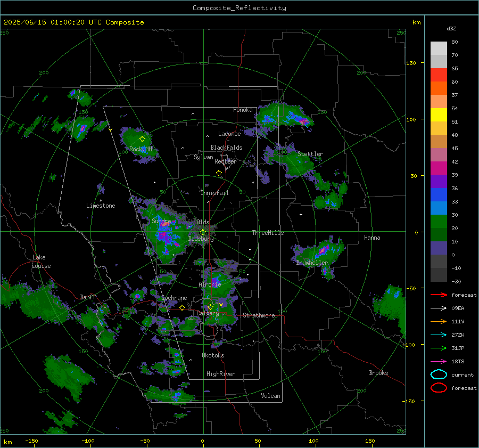The height and width of the screenshot is (448, 479).
Task: Click yellow diamond at radar center near Olds
Action: click(203, 232)
